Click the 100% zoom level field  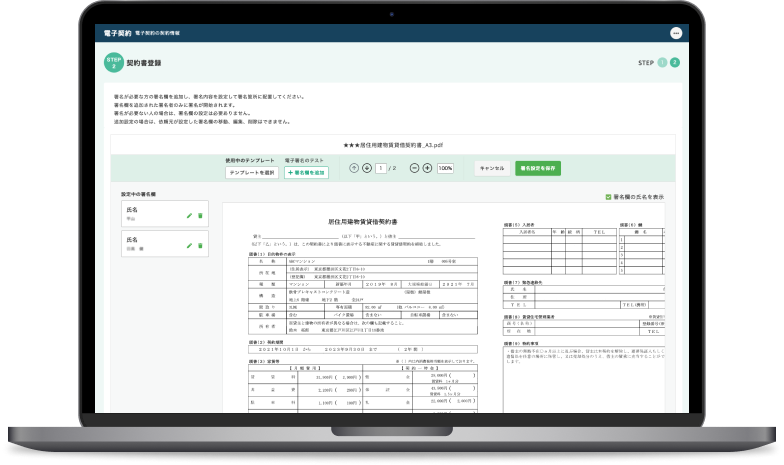[x=445, y=168]
